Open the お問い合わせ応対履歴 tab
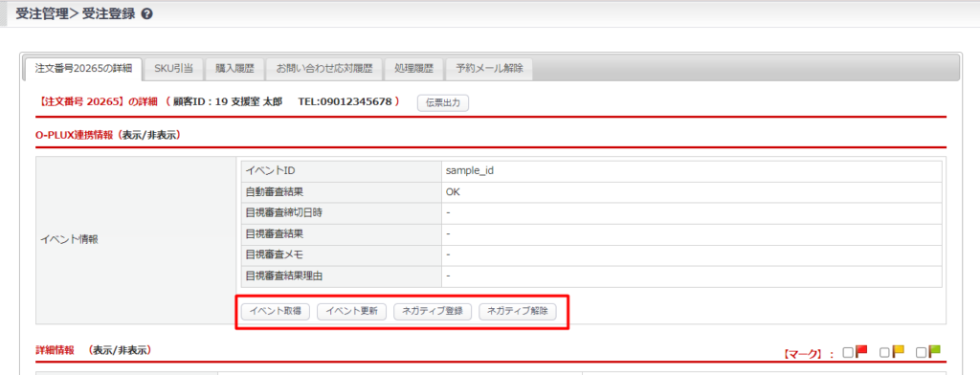Image resolution: width=980 pixels, height=375 pixels. tap(324, 70)
